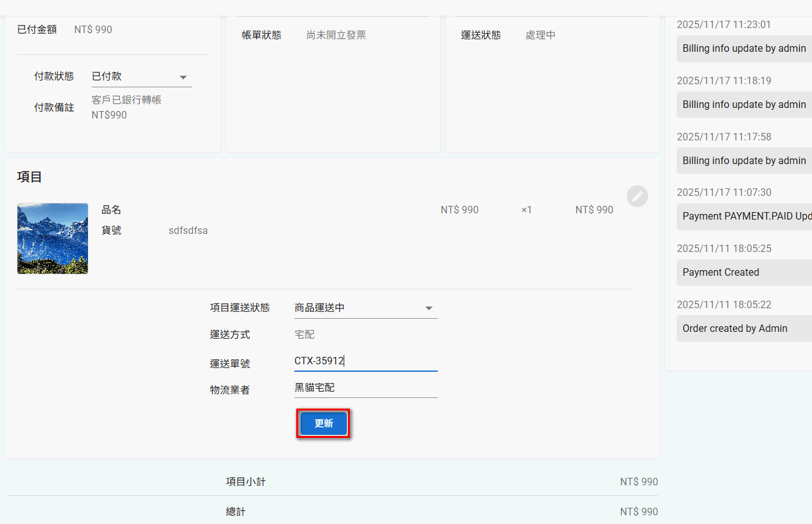The width and height of the screenshot is (812, 524).
Task: Select the SKU value sdfsdfsa
Action: coord(188,231)
